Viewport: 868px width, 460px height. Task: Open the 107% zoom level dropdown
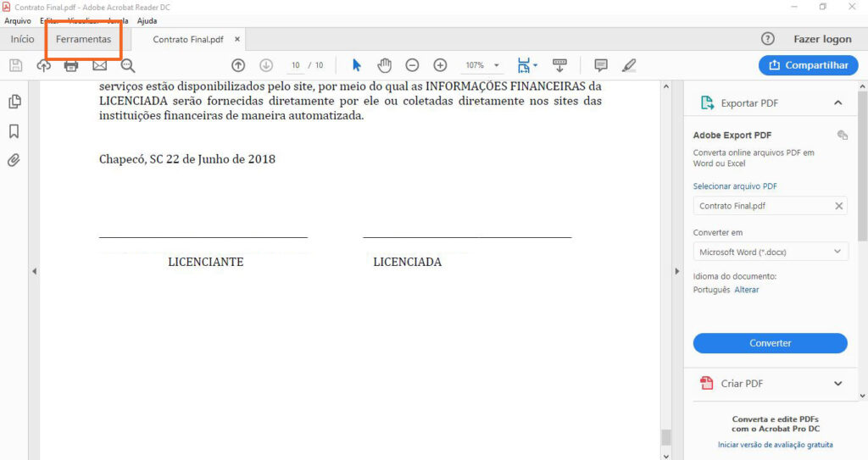point(497,65)
